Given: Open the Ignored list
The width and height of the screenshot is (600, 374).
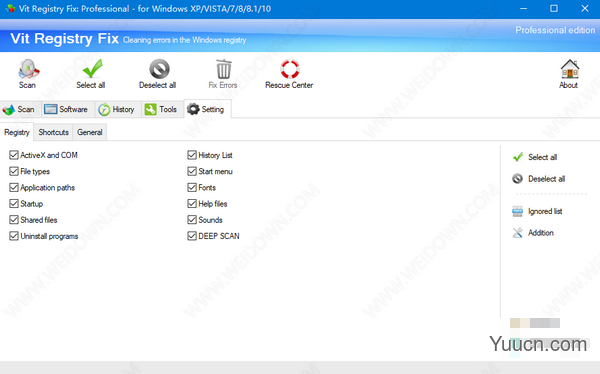Looking at the screenshot, I should pyautogui.click(x=537, y=211).
